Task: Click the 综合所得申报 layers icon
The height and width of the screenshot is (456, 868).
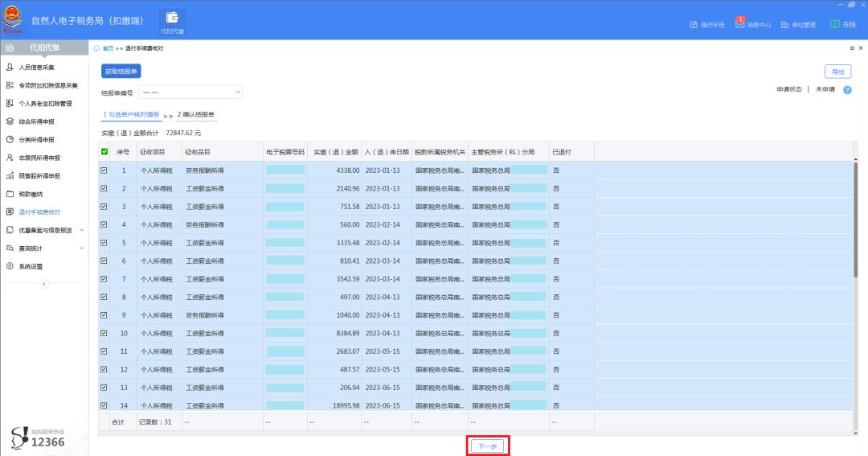Action: point(10,121)
